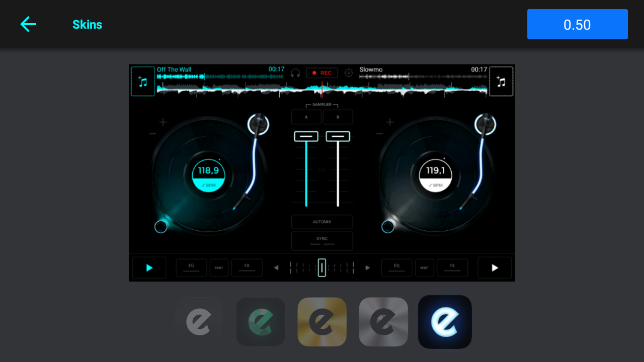This screenshot has width=644, height=362.
Task: Select the gold edjing skin thumbnail
Action: 322,322
